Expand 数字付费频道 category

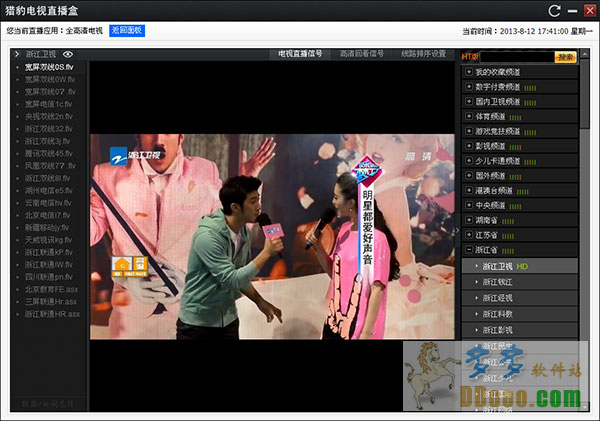[520, 87]
